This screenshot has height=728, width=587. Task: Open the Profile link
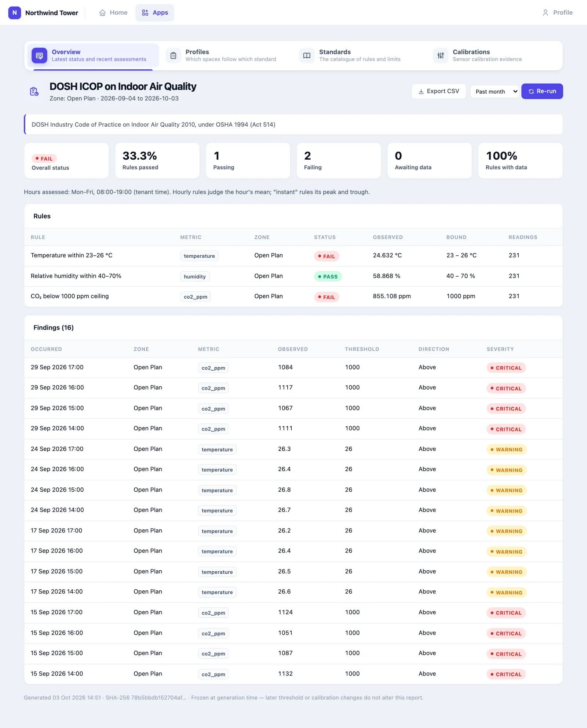click(x=557, y=13)
